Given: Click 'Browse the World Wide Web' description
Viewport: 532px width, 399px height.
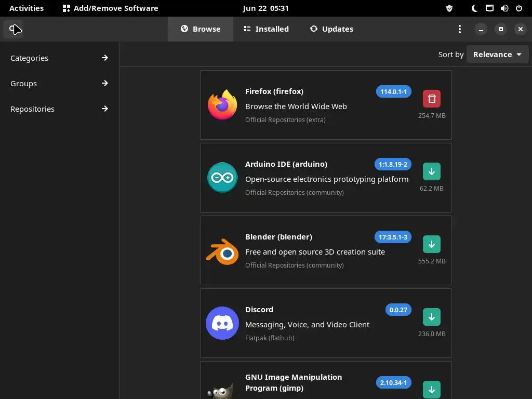Looking at the screenshot, I should (296, 107).
